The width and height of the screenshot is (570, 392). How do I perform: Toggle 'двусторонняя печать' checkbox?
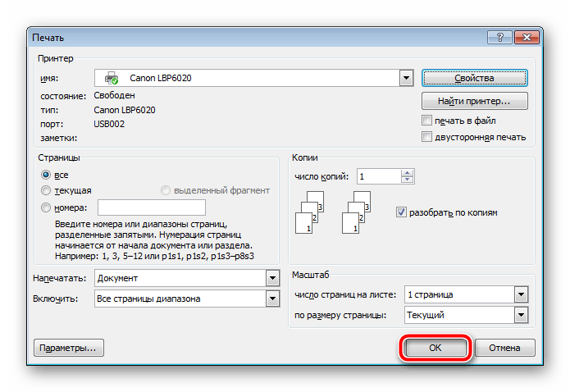pyautogui.click(x=426, y=137)
